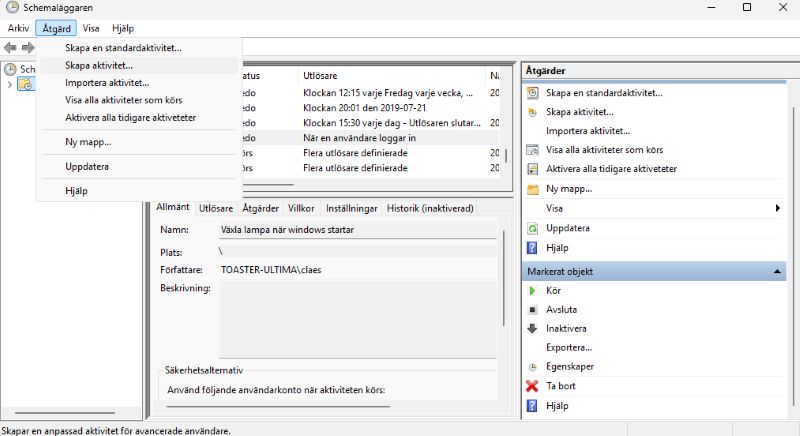Click the details pane horizontal scrollbar
Viewport: 800px width, 436px height.
[278, 406]
